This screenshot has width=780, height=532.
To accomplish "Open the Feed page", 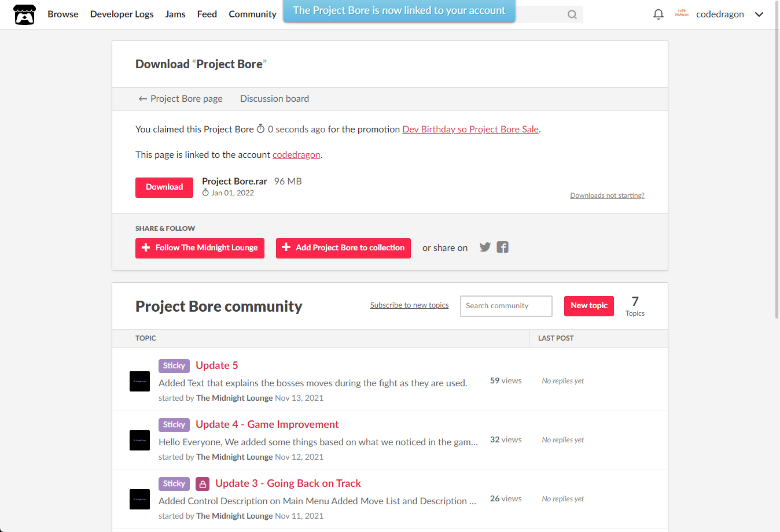I will (x=207, y=14).
